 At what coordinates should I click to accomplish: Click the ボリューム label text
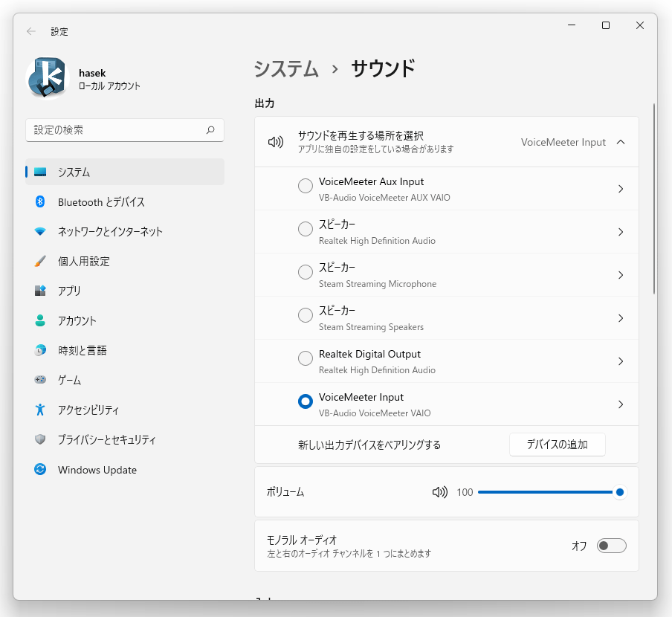(x=285, y=492)
